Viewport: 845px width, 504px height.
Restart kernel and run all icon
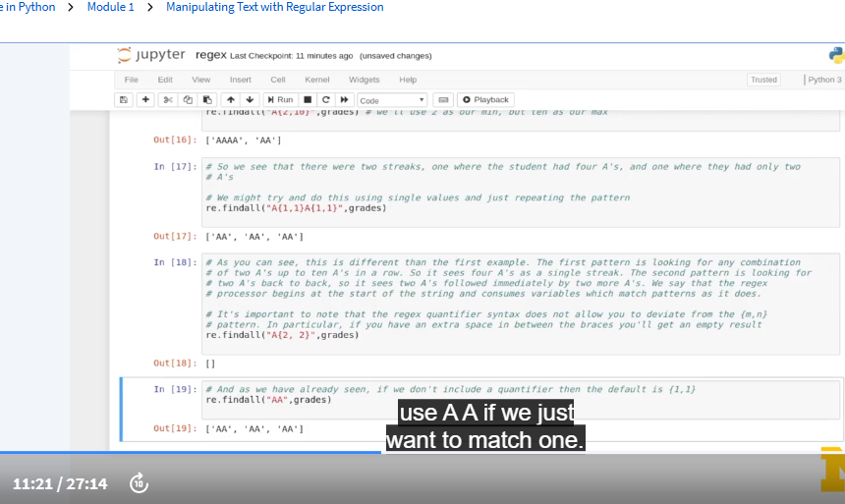click(344, 100)
